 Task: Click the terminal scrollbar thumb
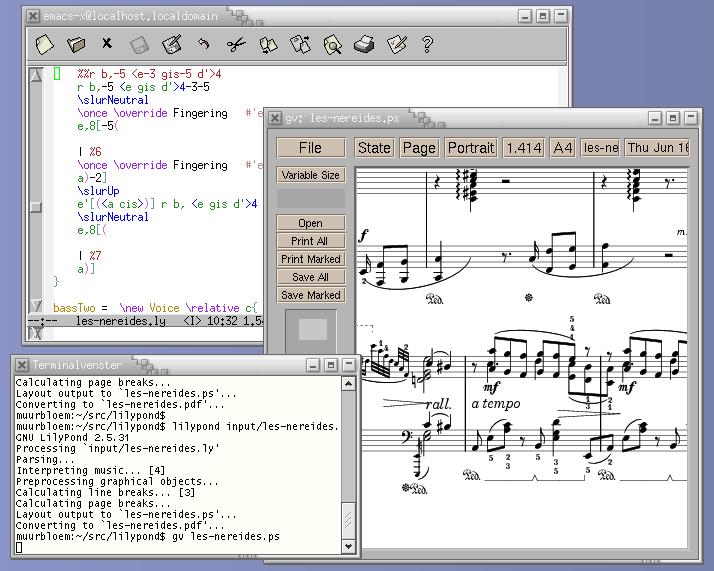tap(348, 520)
